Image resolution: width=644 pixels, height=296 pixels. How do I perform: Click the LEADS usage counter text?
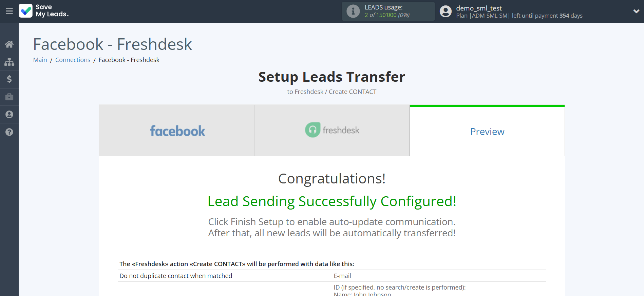click(x=387, y=15)
